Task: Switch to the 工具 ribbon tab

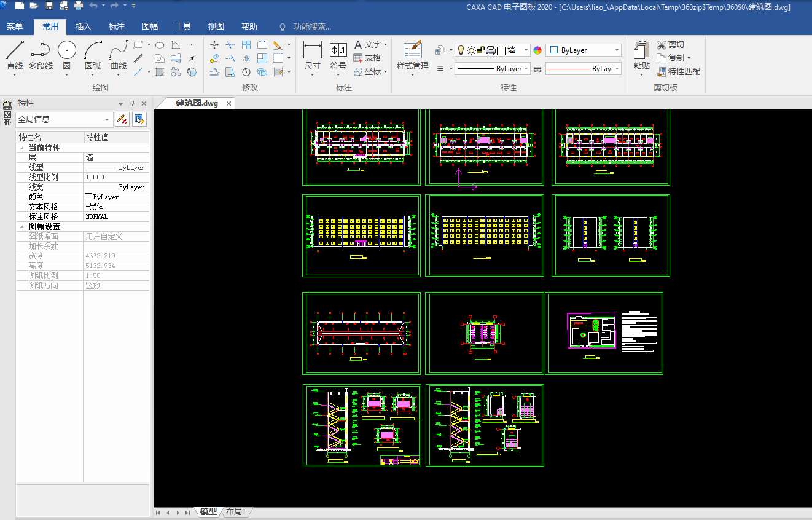Action: tap(183, 26)
